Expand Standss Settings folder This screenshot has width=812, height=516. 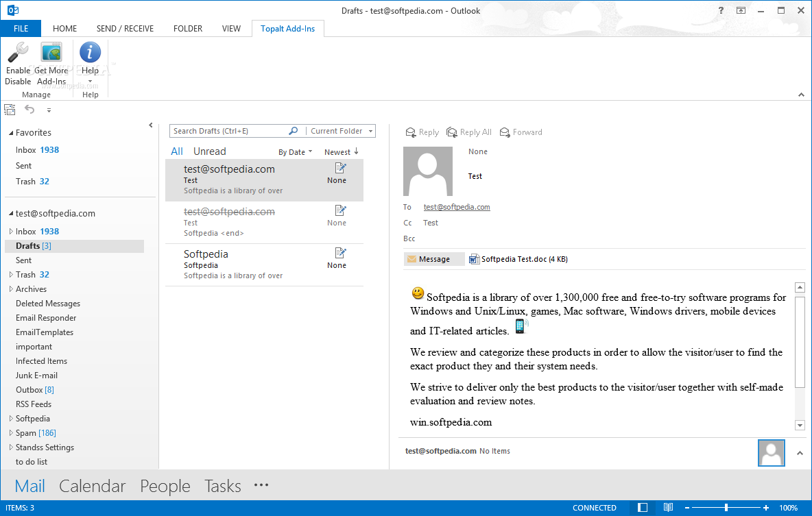coord(11,447)
